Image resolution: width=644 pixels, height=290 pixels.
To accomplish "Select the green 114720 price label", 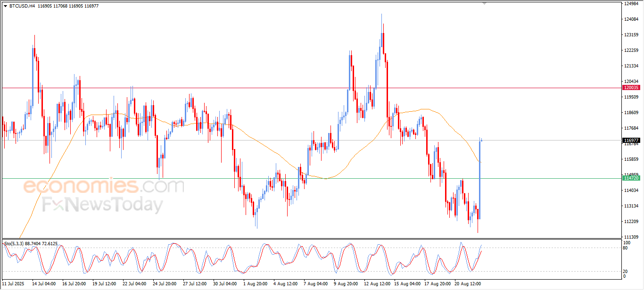I will tap(631, 178).
